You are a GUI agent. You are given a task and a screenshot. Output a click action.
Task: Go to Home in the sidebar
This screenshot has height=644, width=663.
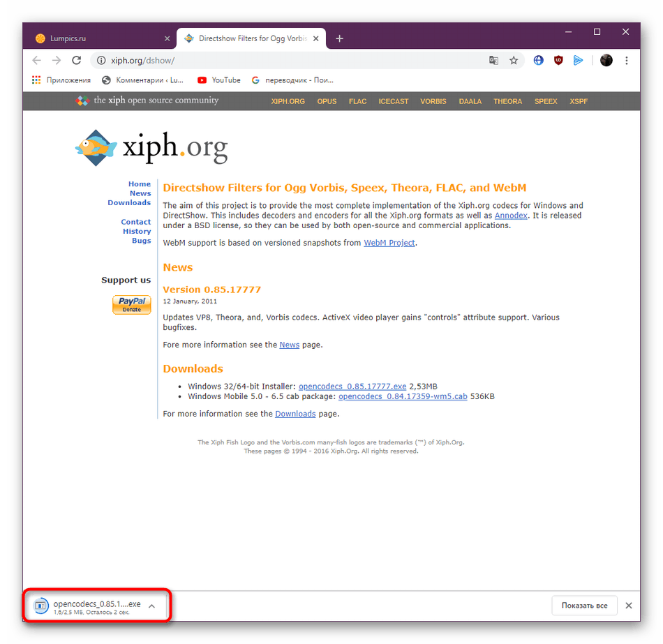(140, 184)
